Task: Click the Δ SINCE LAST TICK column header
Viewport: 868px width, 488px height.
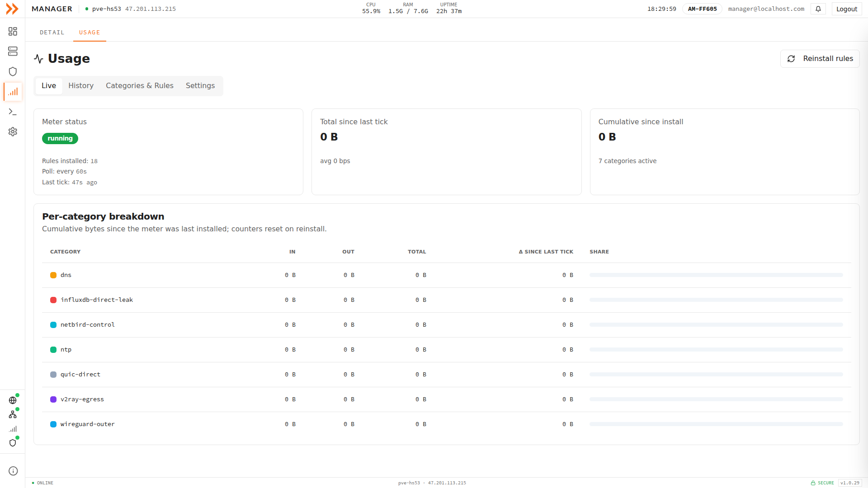Action: coord(546,252)
